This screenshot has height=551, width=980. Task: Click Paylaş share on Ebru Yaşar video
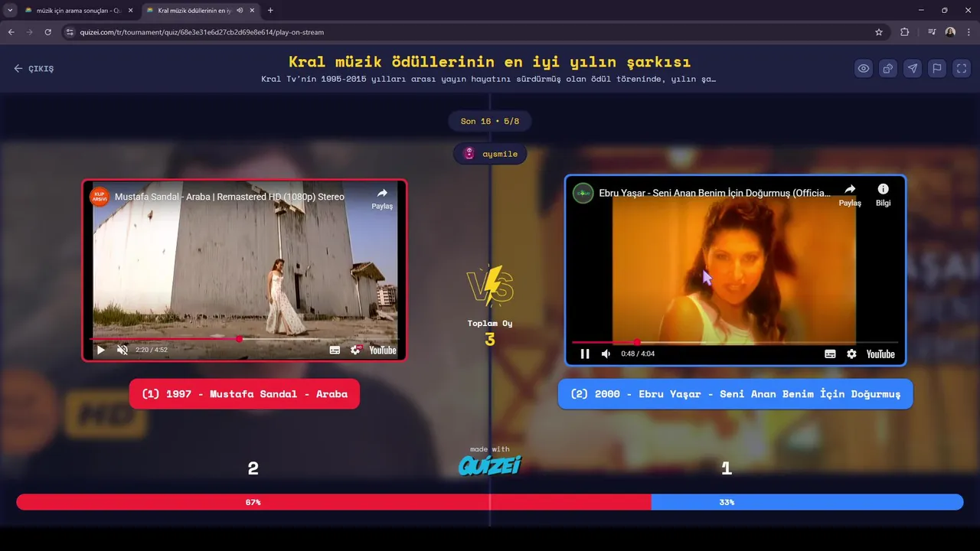point(850,195)
